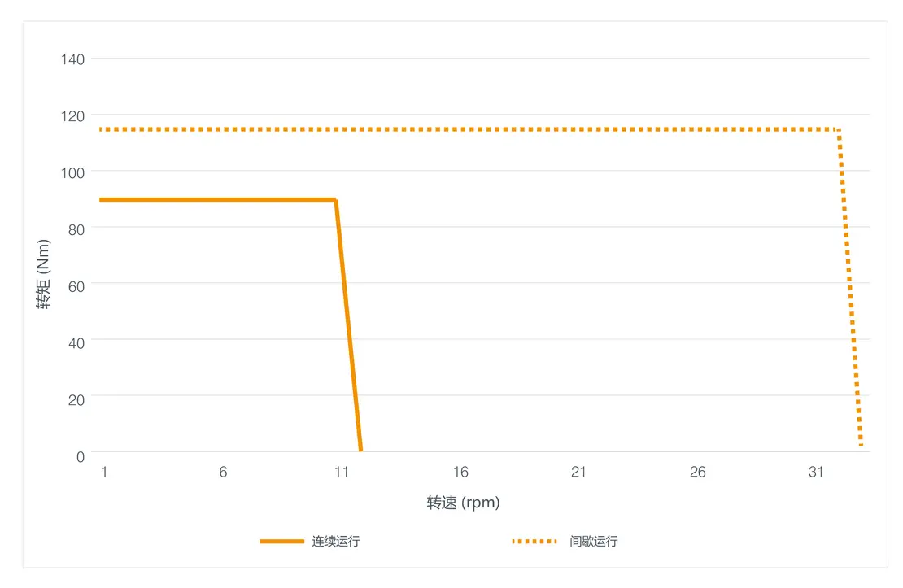Click the 60 y-axis tick label
This screenshot has height=588, width=903.
pyautogui.click(x=76, y=285)
